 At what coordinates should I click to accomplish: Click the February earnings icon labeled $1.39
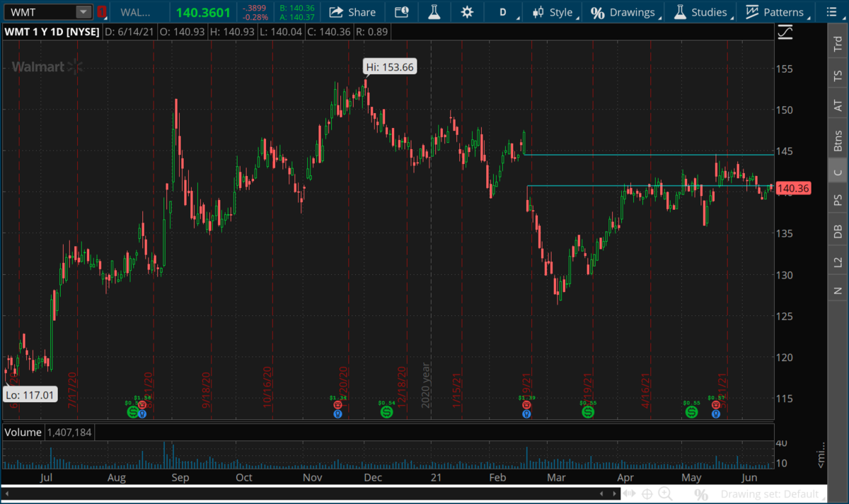(526, 406)
